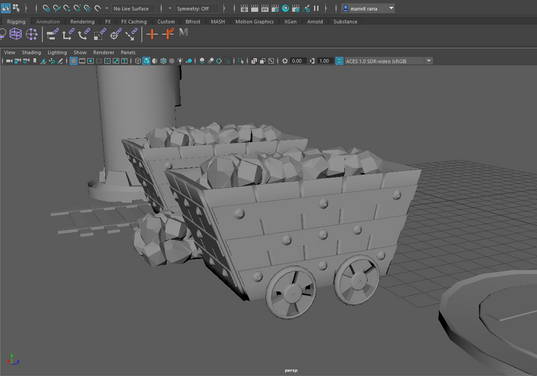This screenshot has height=376, width=537.
Task: Enable Smooth Shade All cube icon
Action: (x=146, y=61)
